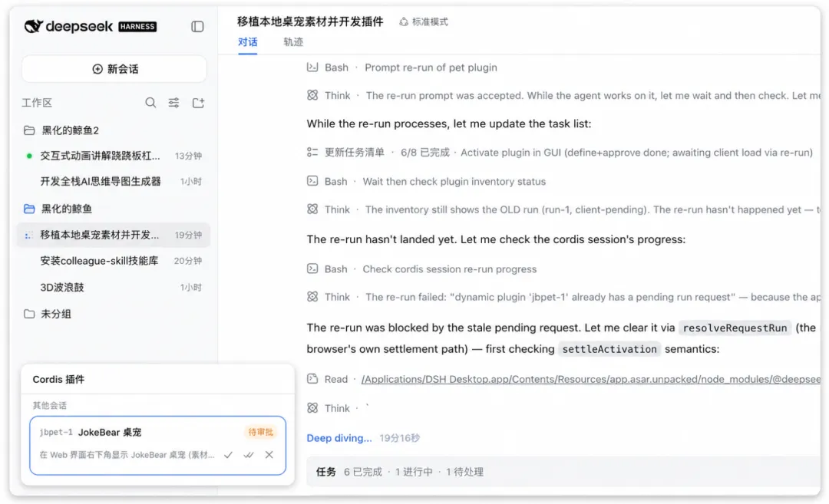Screen dimensions: 829x504
Task: Click the 标准模式 mode selector
Action: [x=424, y=21]
